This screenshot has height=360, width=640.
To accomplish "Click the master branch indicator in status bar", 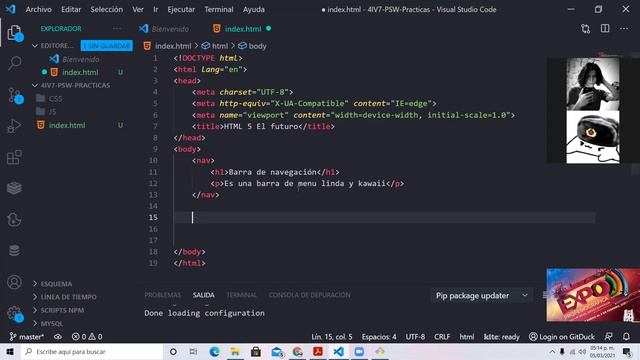I will pyautogui.click(x=27, y=337).
